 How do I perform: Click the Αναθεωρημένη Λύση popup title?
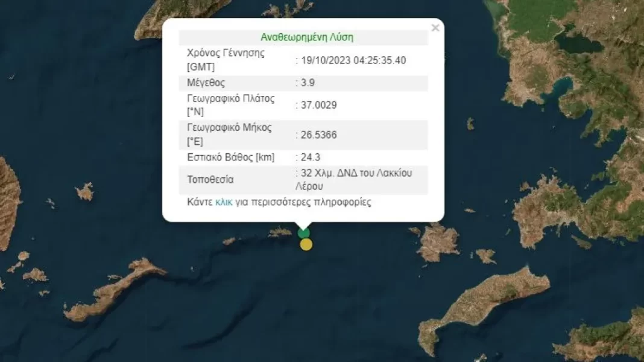pyautogui.click(x=306, y=37)
